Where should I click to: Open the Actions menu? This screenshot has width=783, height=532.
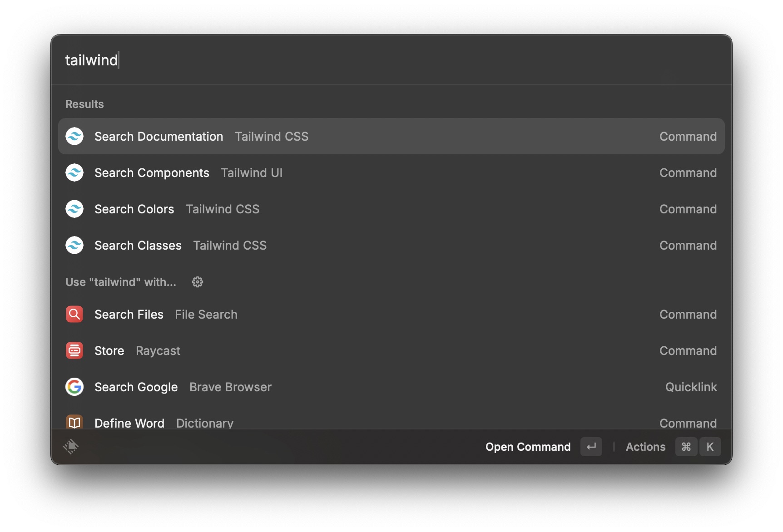645,447
